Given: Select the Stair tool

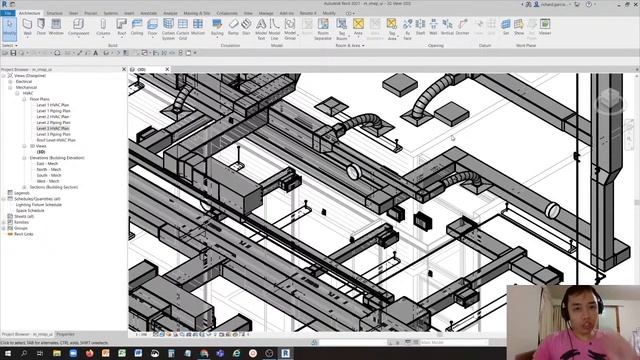Looking at the screenshot, I should (246, 27).
